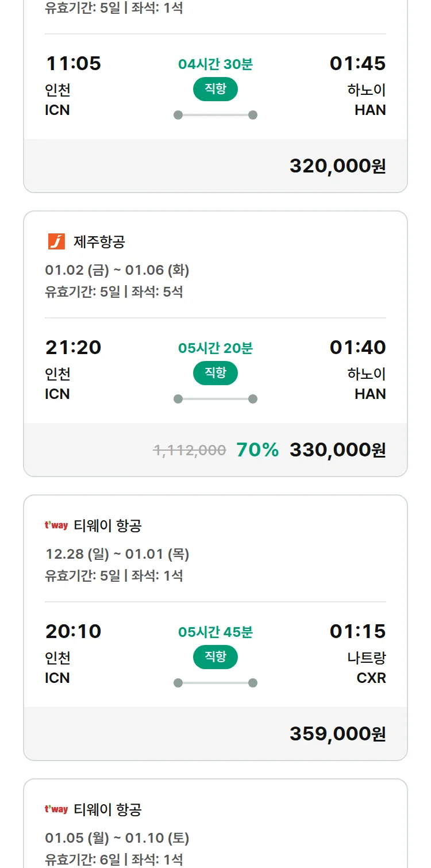
Task: Tap the 11:05 Incheon departure time
Action: pyautogui.click(x=73, y=63)
